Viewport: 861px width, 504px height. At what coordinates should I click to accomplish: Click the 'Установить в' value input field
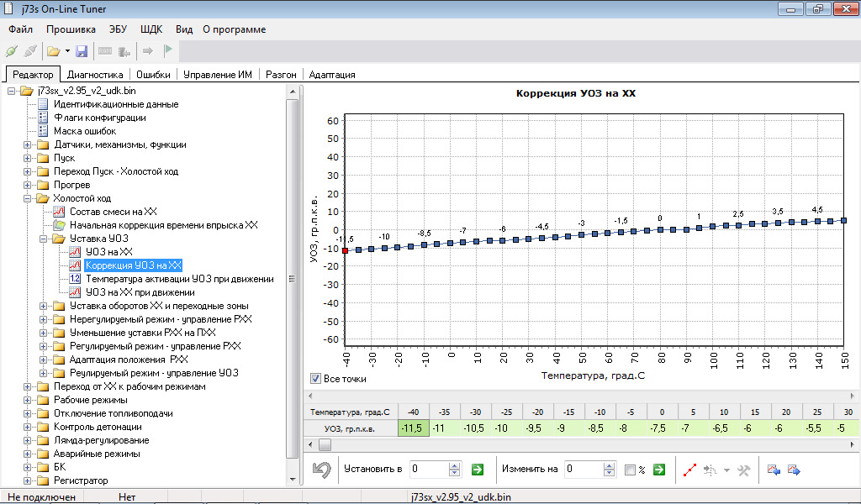click(x=429, y=470)
